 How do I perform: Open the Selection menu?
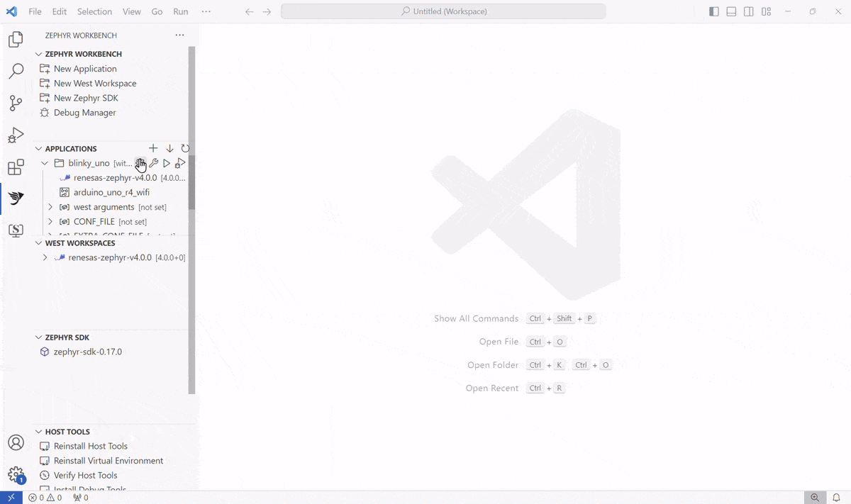[x=94, y=11]
